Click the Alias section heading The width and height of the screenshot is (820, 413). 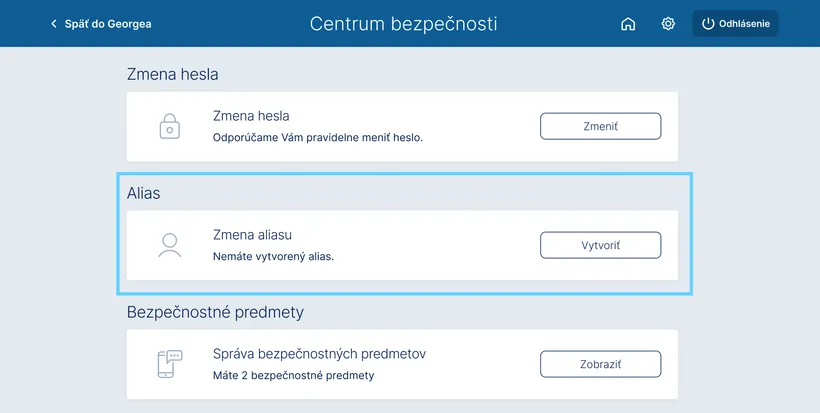pyautogui.click(x=144, y=193)
